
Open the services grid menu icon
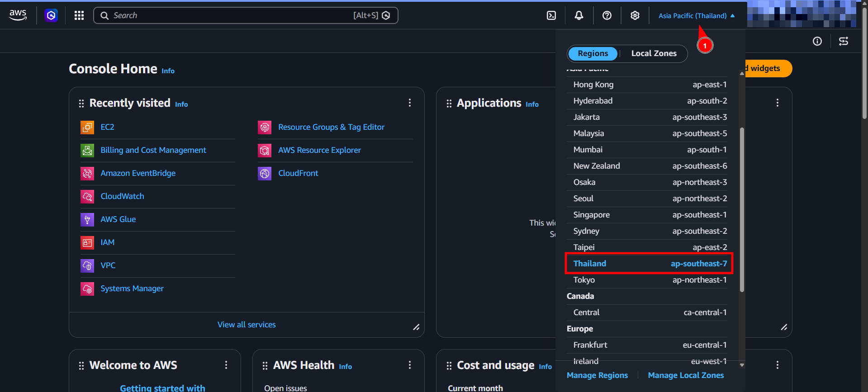pos(79,15)
